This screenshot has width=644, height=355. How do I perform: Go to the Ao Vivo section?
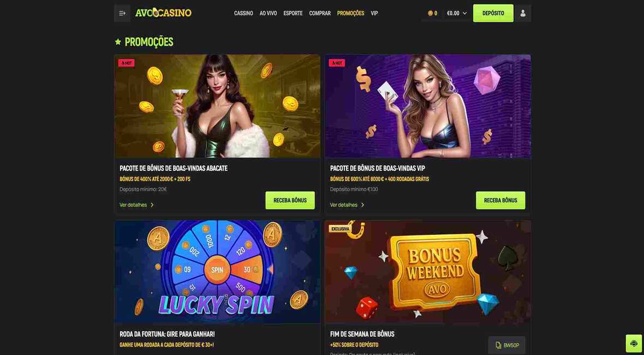268,13
